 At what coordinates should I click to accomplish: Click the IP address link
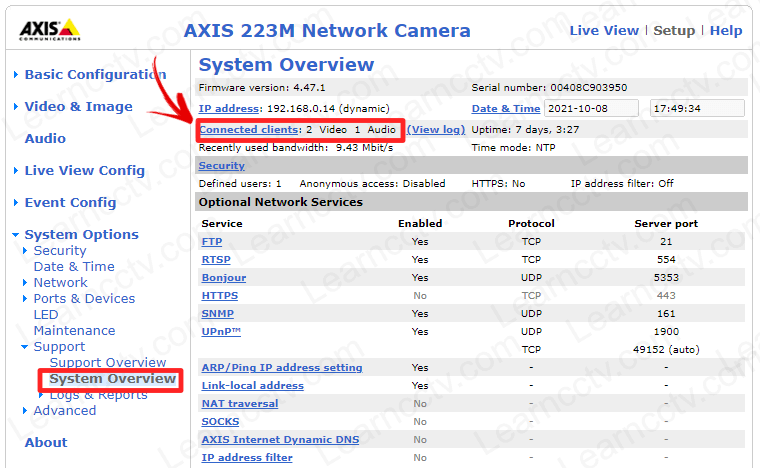click(x=229, y=108)
